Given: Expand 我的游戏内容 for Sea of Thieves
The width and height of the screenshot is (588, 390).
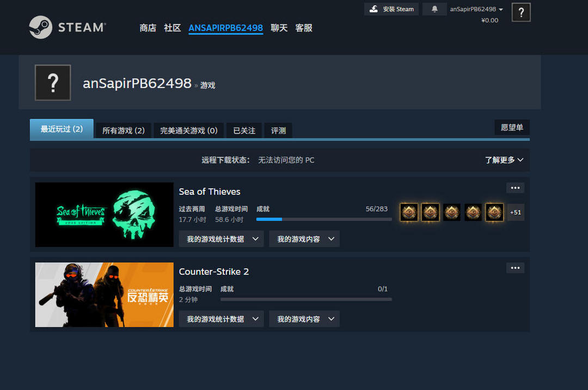Looking at the screenshot, I should point(304,239).
